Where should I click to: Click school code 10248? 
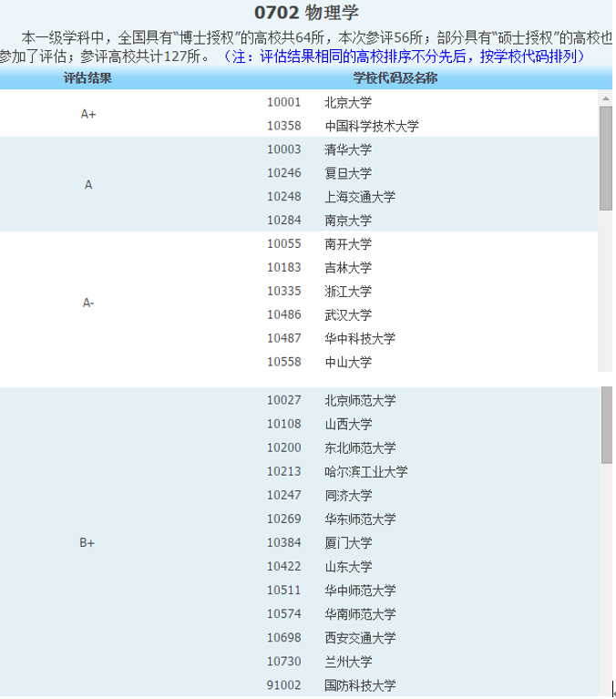284,197
